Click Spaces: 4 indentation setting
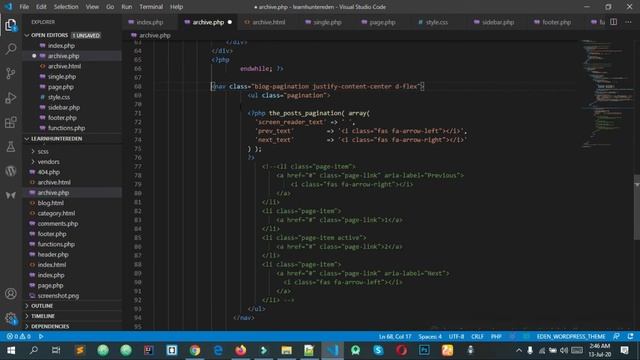640x360 pixels. pyautogui.click(x=430, y=336)
